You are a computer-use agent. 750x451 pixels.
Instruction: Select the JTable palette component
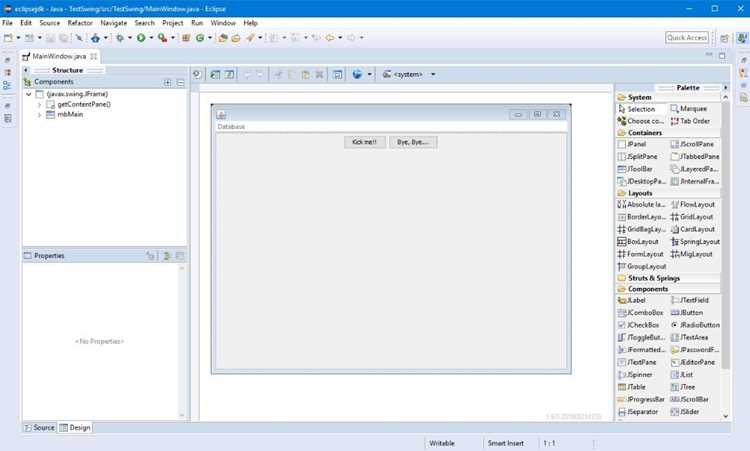tap(632, 387)
